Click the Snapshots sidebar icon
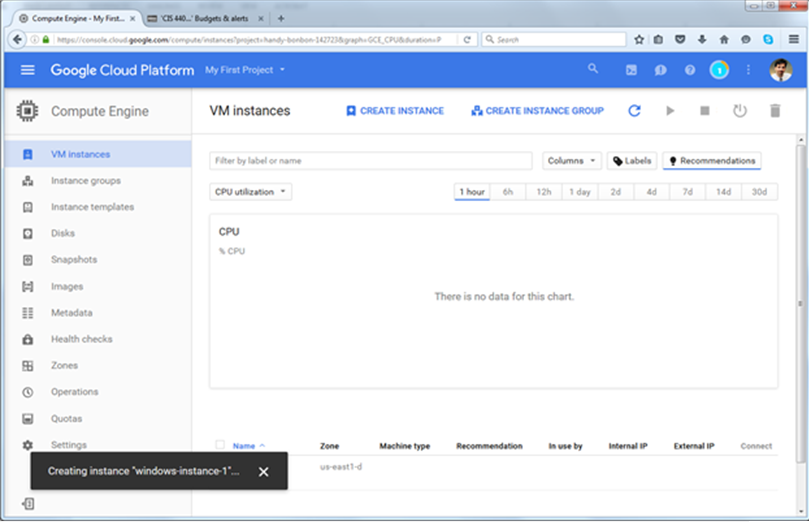The image size is (809, 522). click(x=28, y=260)
